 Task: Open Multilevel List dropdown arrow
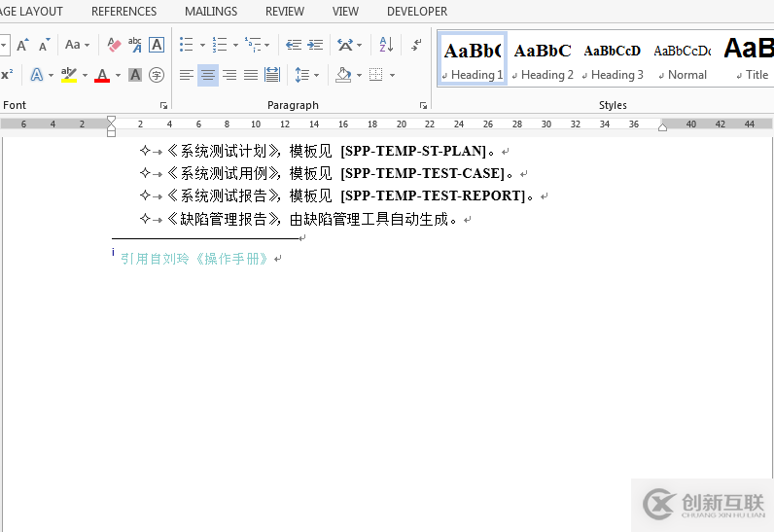(267, 46)
